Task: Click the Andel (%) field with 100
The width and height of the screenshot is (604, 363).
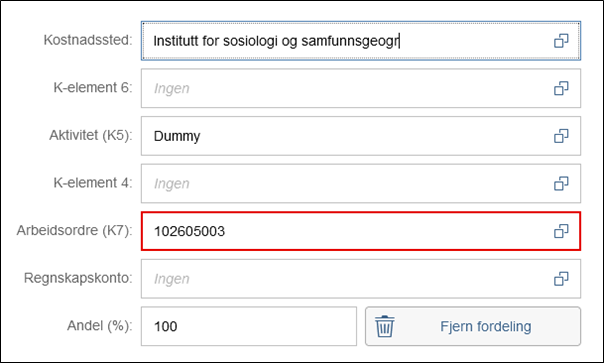Action: [x=249, y=326]
